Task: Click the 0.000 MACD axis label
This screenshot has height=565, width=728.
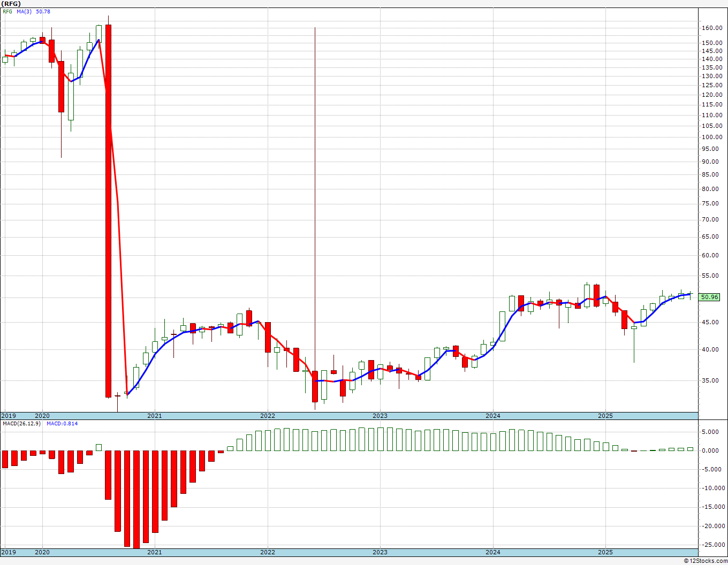Action: click(711, 451)
